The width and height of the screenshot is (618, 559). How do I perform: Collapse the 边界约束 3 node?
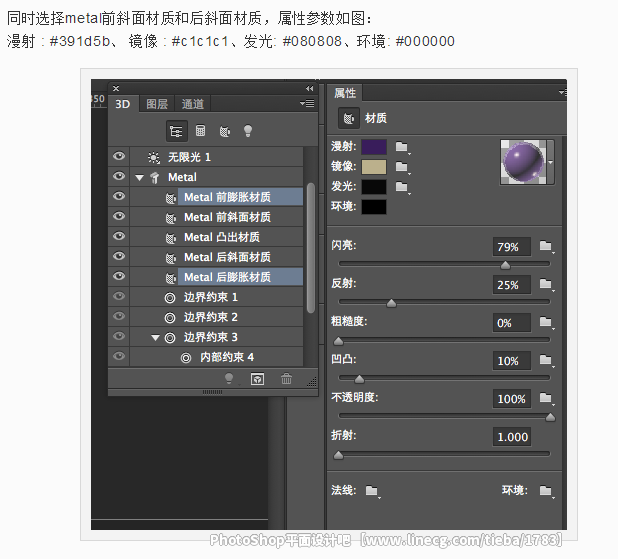tap(155, 338)
